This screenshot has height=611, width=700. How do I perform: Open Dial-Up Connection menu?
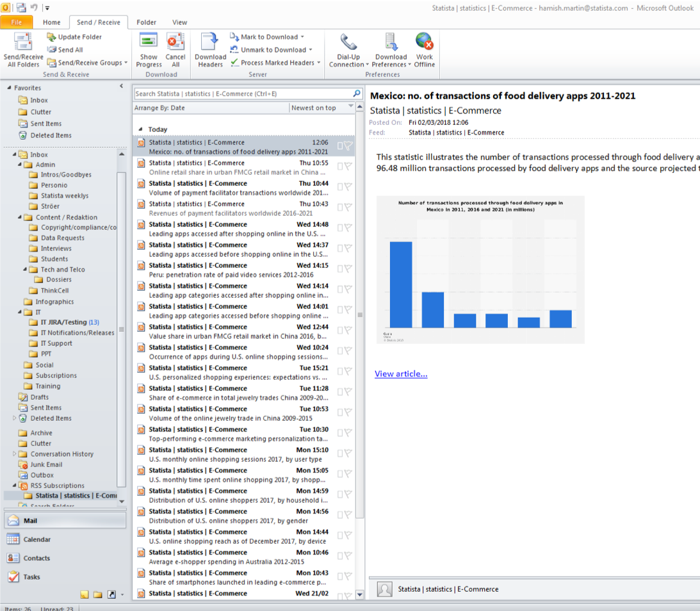(x=348, y=50)
